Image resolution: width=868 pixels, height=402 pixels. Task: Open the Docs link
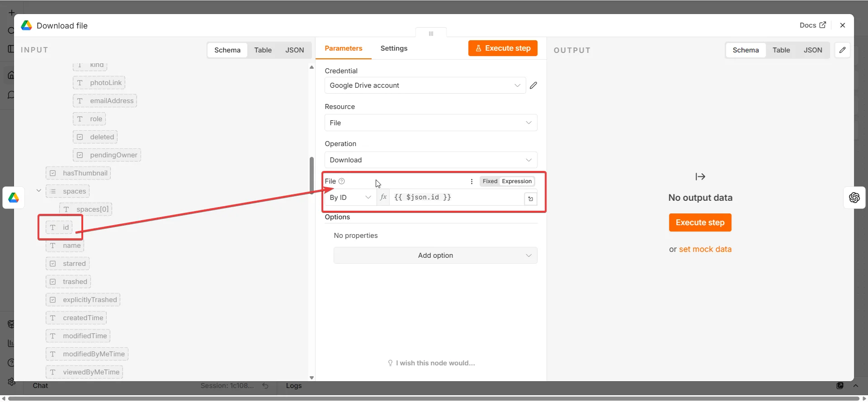(812, 25)
